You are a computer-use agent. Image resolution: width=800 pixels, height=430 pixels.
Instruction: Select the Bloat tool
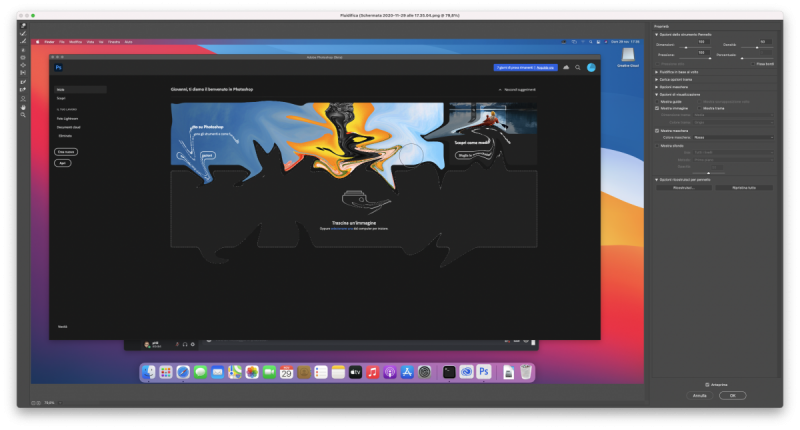pos(23,65)
